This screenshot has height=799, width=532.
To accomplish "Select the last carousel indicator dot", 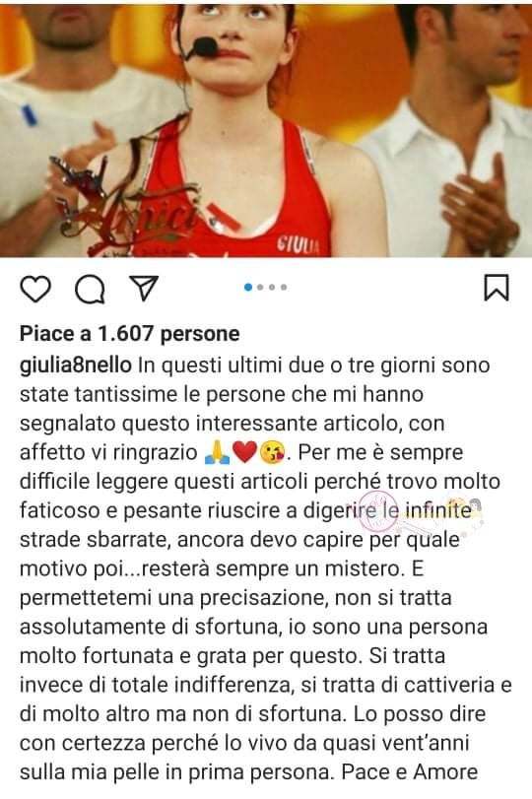I will click(x=284, y=288).
